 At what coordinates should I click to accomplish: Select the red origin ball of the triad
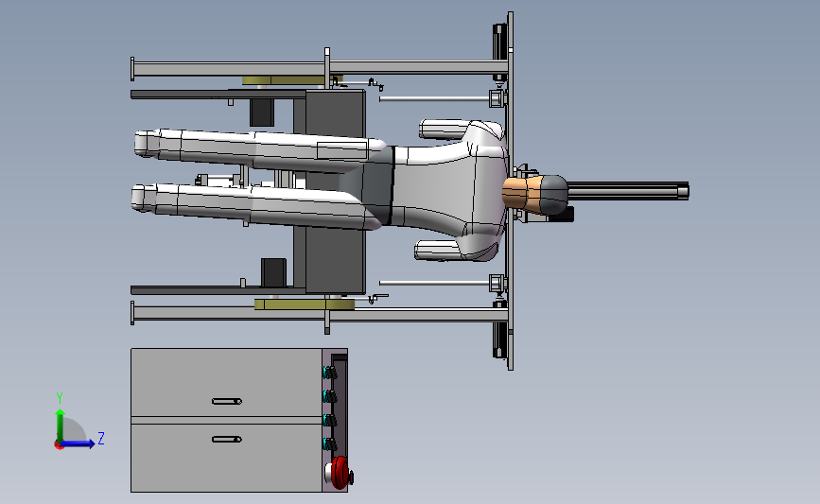point(59,445)
